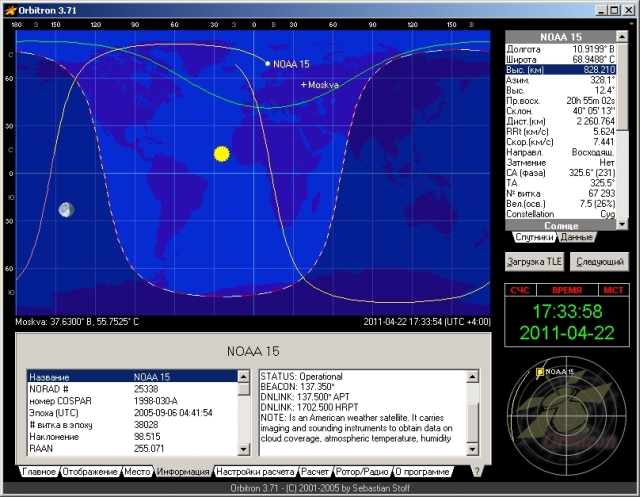Select the номер COSPAR 1998-030-A row

pos(132,401)
